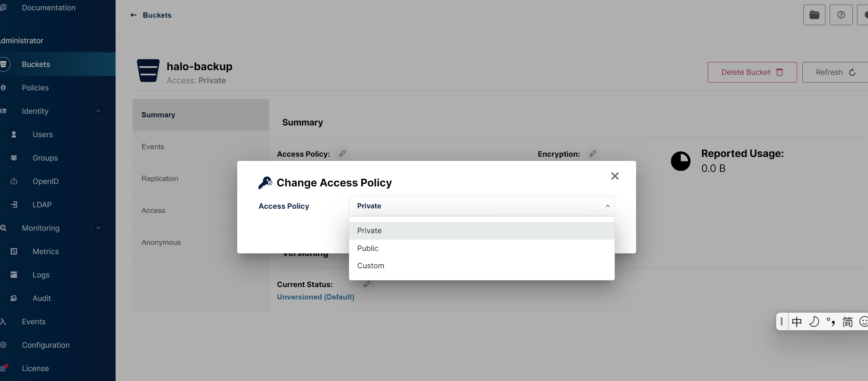Toggle the IME moon half-width mode
Viewport: 868px width, 381px height.
[814, 322]
